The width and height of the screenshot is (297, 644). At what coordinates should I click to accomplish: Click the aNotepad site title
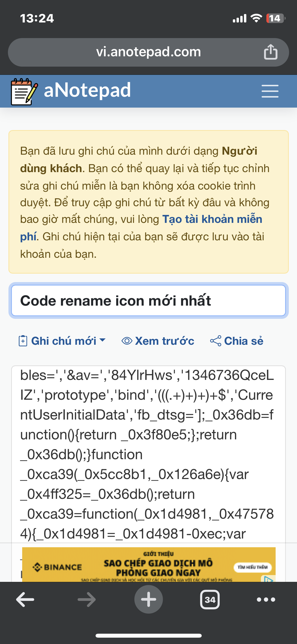pyautogui.click(x=87, y=90)
